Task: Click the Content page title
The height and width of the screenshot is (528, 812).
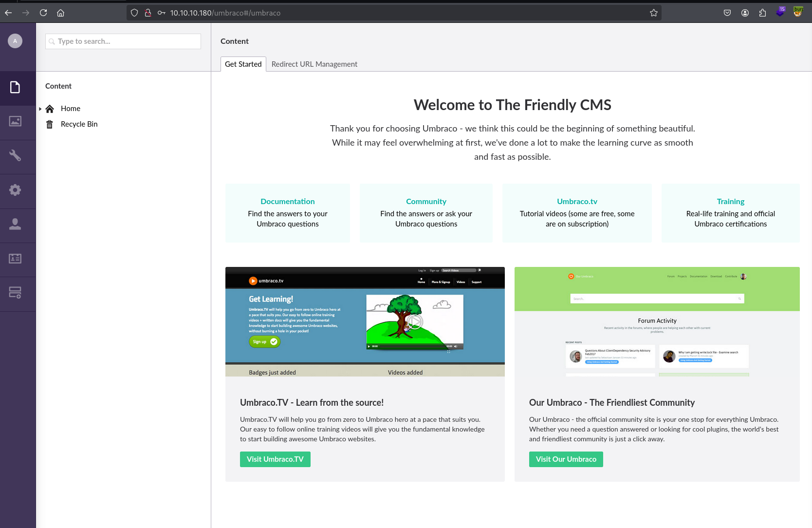Action: coord(235,41)
